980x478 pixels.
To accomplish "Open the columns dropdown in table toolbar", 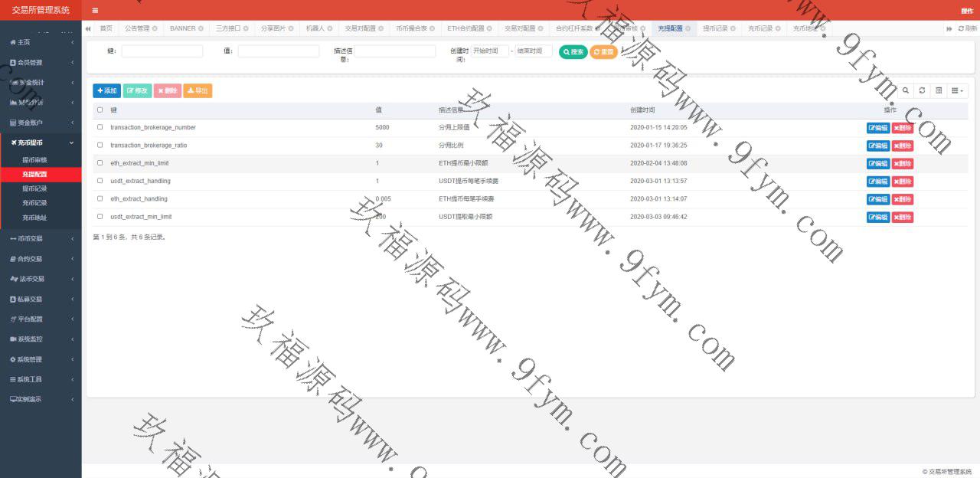I will (x=957, y=90).
